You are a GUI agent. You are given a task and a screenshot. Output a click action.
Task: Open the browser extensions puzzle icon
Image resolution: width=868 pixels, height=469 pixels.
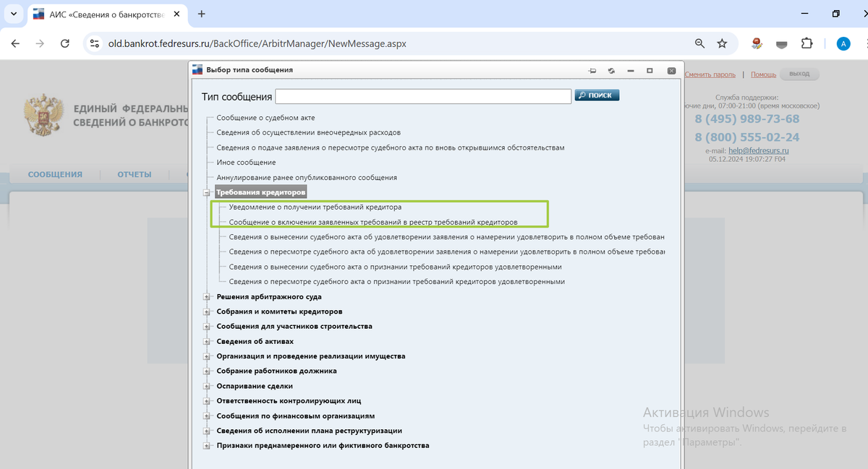(807, 43)
